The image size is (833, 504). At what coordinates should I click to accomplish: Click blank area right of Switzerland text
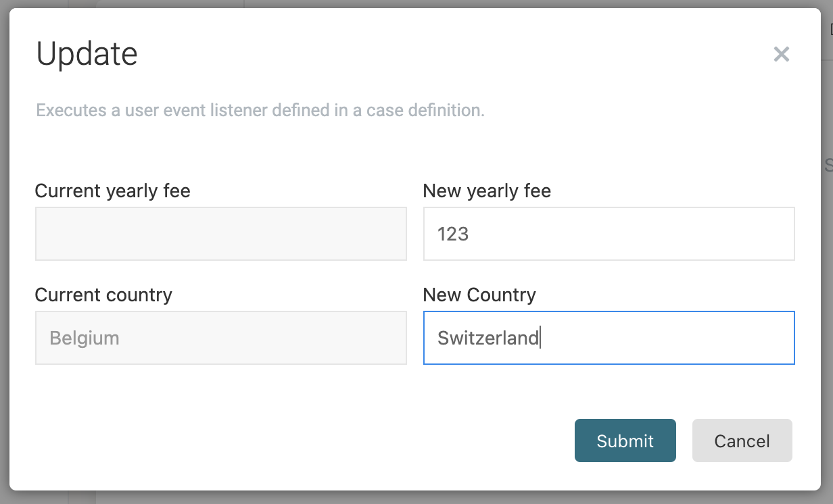tap(669, 338)
